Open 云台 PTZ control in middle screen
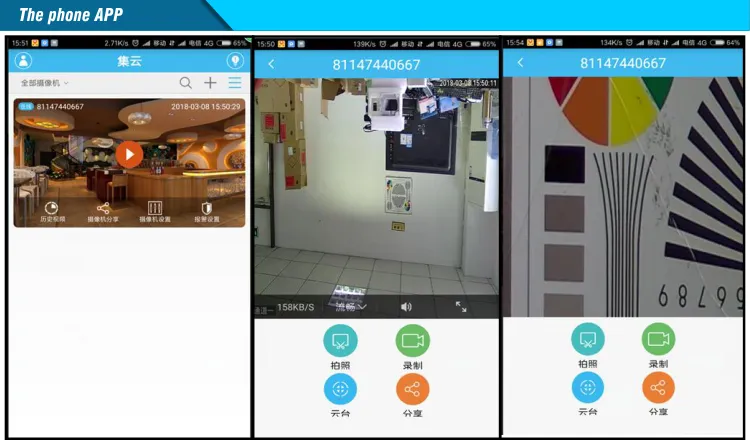The height and width of the screenshot is (440, 750). 340,388
